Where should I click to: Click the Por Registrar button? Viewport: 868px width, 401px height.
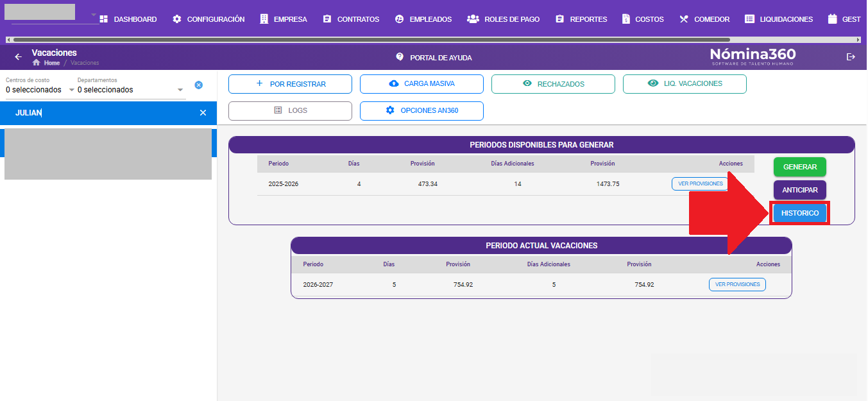(290, 84)
